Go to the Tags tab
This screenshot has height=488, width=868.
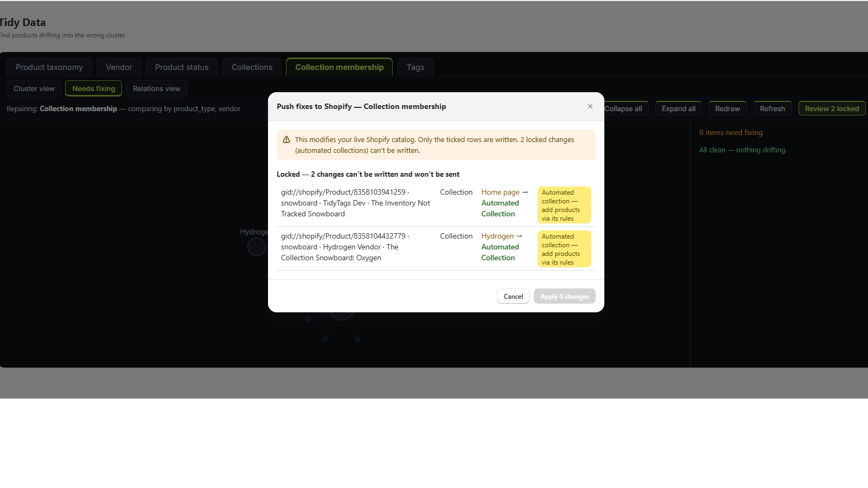pyautogui.click(x=416, y=67)
